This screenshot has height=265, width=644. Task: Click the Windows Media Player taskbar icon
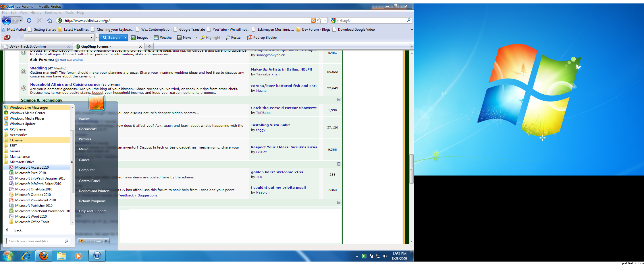click(78, 256)
